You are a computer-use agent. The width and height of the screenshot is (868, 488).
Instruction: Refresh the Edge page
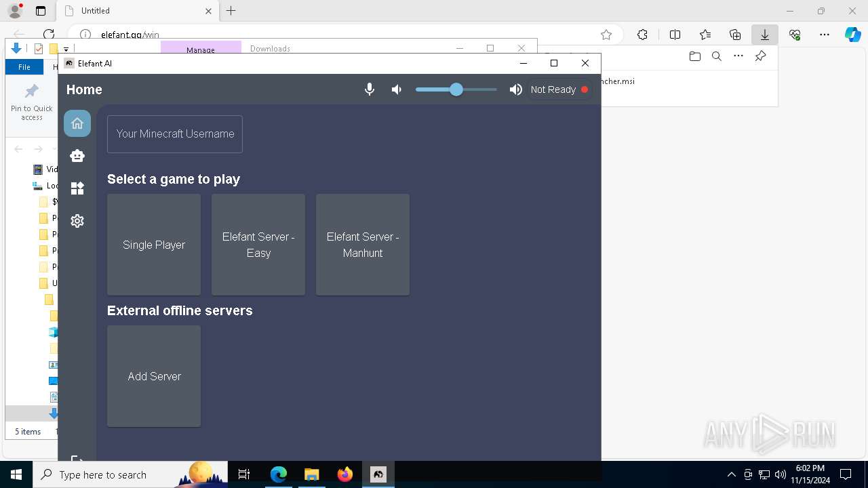coord(49,35)
